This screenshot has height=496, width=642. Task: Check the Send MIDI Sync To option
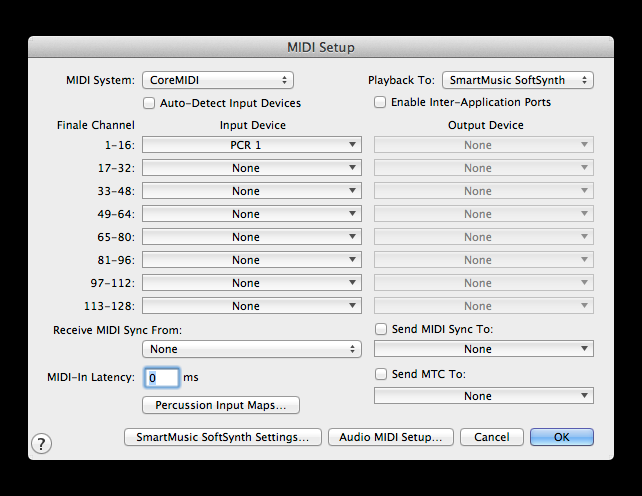coord(380,329)
